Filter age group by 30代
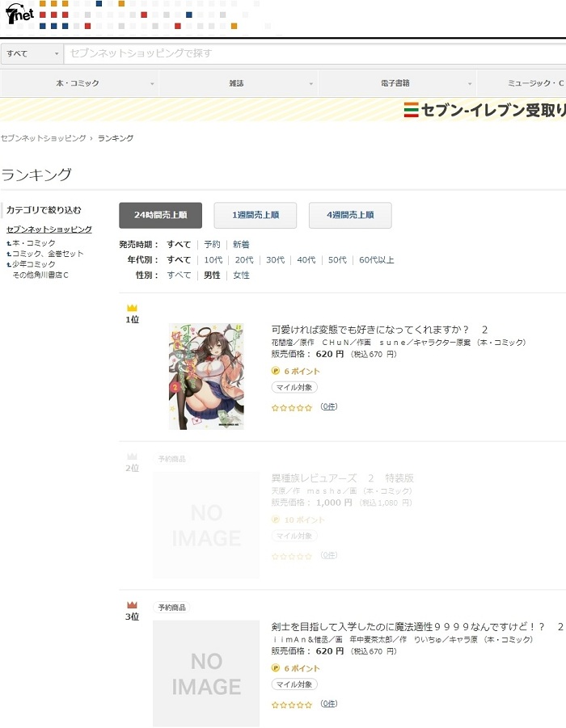 pos(275,259)
